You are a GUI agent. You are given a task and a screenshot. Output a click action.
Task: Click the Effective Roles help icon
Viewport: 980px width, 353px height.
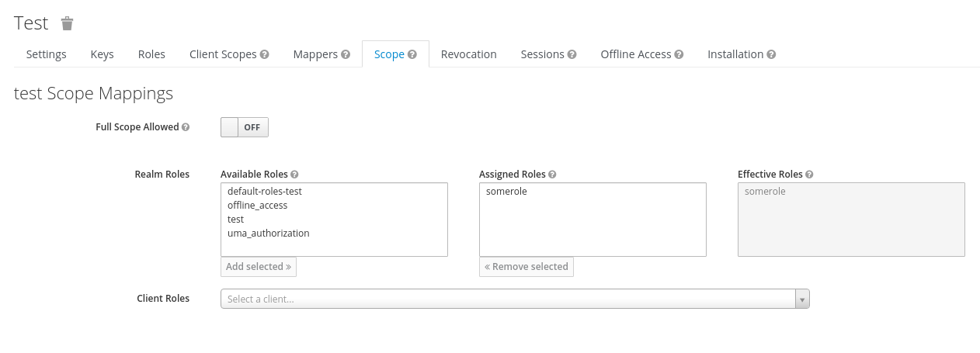tap(809, 175)
